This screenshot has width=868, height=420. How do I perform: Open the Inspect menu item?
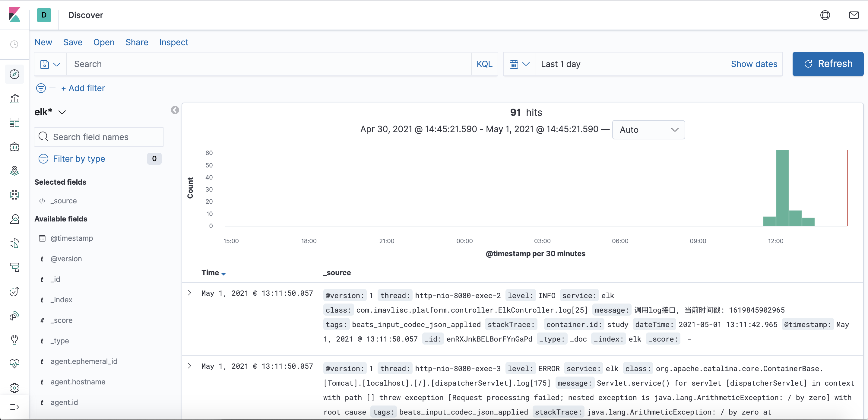(x=173, y=42)
